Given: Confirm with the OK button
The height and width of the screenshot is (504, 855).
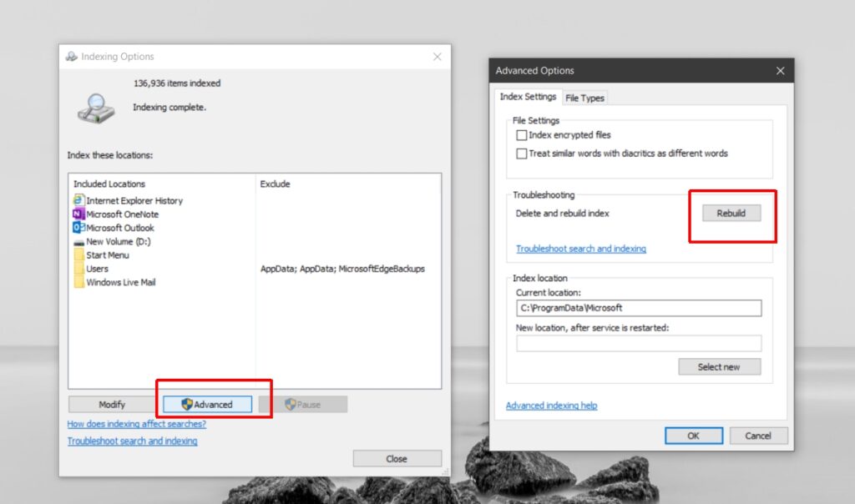Looking at the screenshot, I should tap(692, 435).
